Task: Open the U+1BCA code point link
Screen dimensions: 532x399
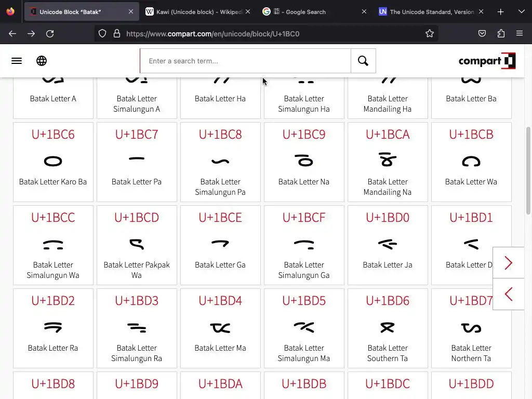Action: tap(388, 135)
